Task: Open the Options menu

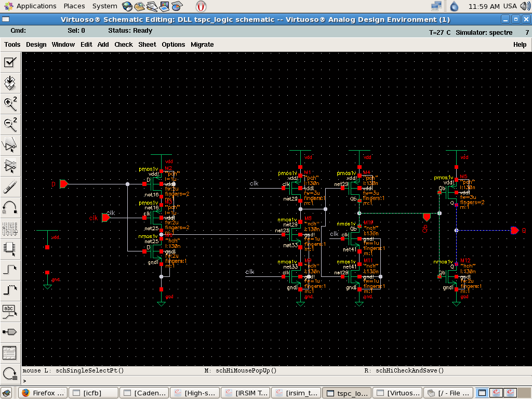Action: tap(174, 45)
